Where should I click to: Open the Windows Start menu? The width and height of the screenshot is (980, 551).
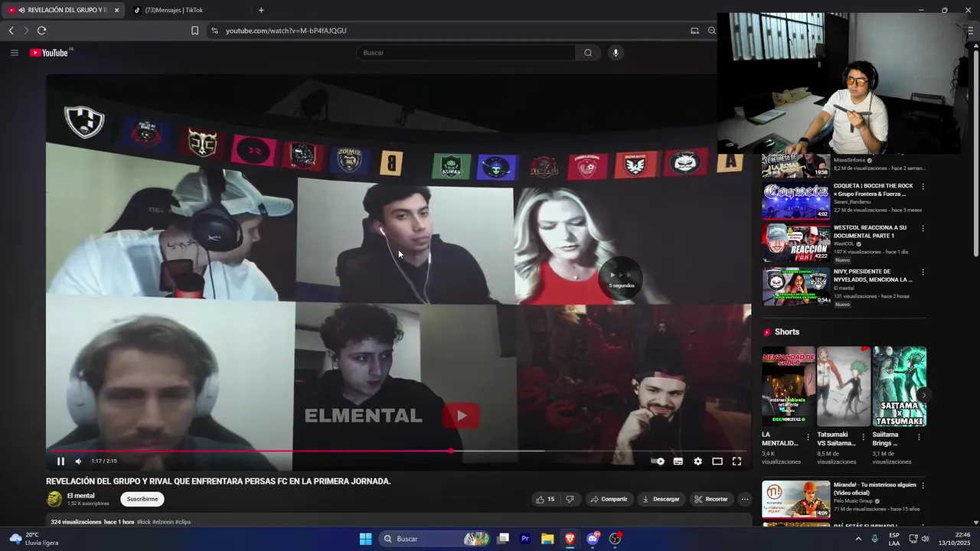click(365, 539)
